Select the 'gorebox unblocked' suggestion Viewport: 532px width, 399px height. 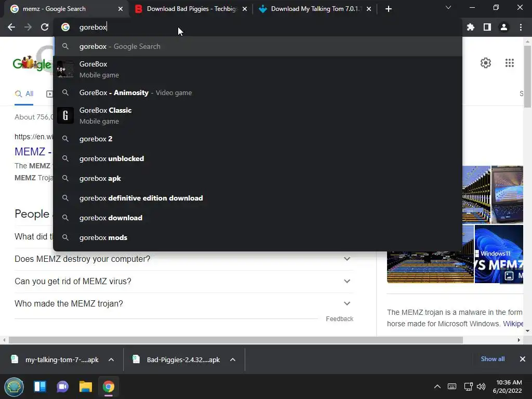pos(258,158)
